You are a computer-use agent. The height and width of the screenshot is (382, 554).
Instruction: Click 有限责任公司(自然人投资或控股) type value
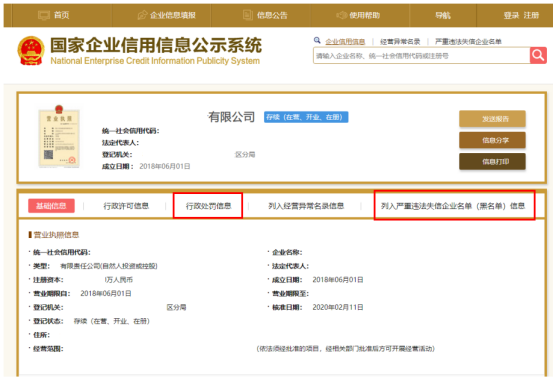(x=109, y=266)
